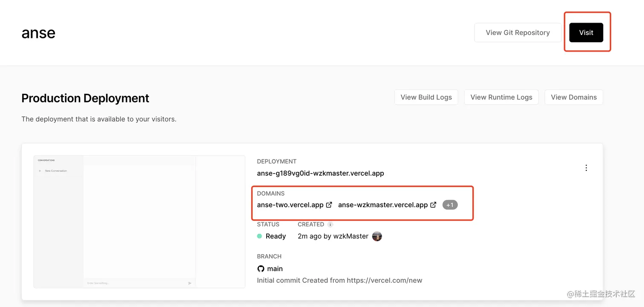Open View Build Logs
Screen dimensions: 644x307
(426, 97)
